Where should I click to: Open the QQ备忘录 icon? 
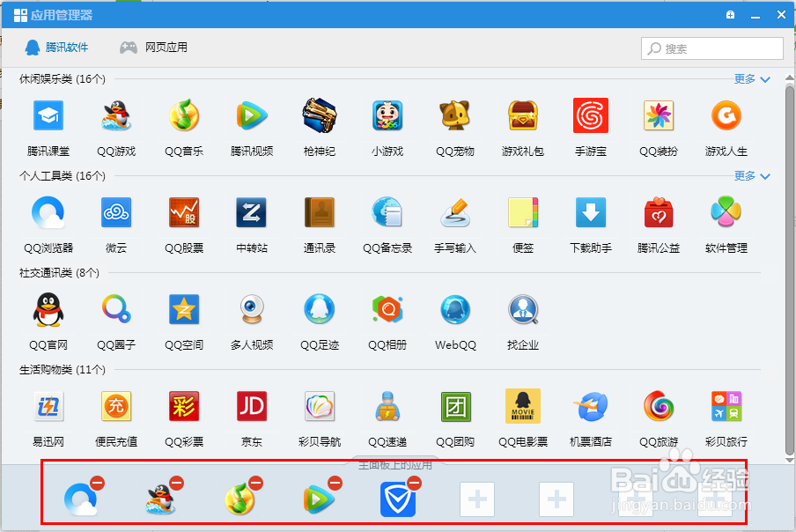(x=387, y=212)
